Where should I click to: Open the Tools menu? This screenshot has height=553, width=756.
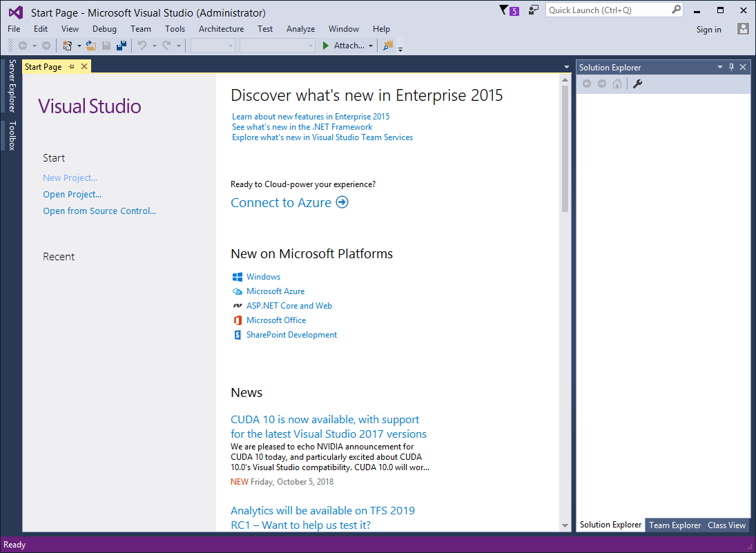(175, 29)
